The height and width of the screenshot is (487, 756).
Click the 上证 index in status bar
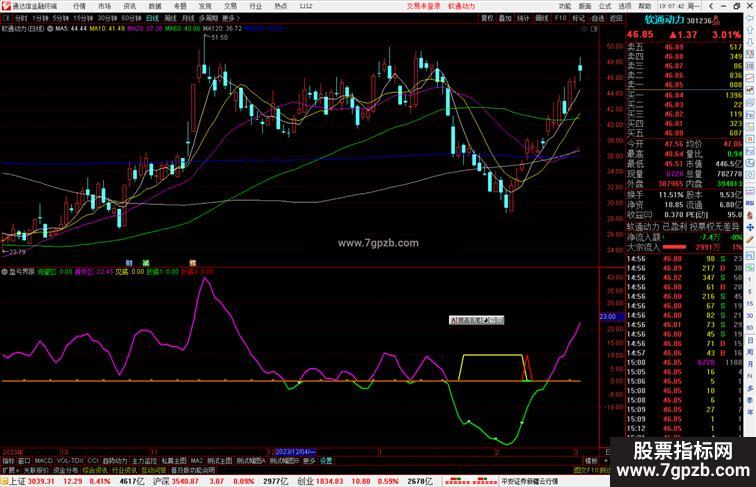17,481
